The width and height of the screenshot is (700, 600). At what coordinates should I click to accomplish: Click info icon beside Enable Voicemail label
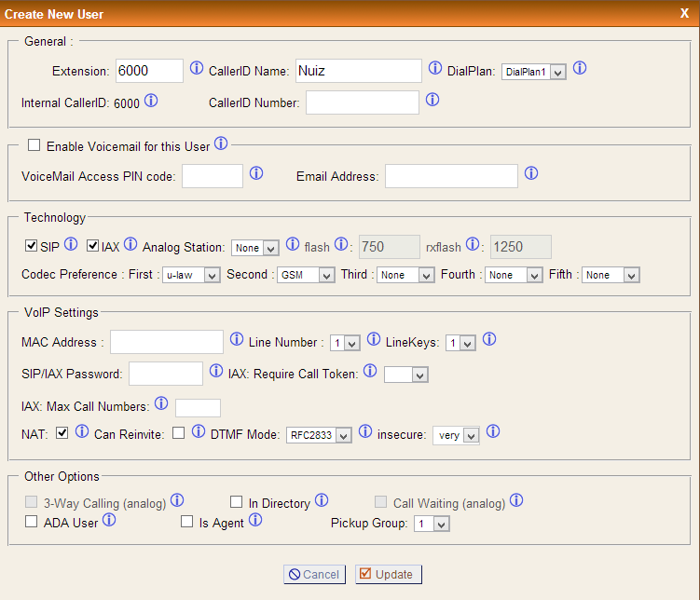pos(221,143)
